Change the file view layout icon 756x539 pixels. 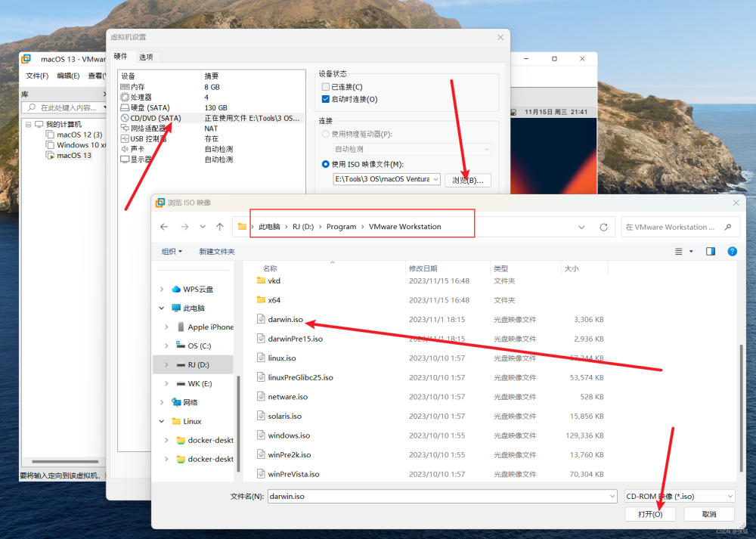pos(678,251)
